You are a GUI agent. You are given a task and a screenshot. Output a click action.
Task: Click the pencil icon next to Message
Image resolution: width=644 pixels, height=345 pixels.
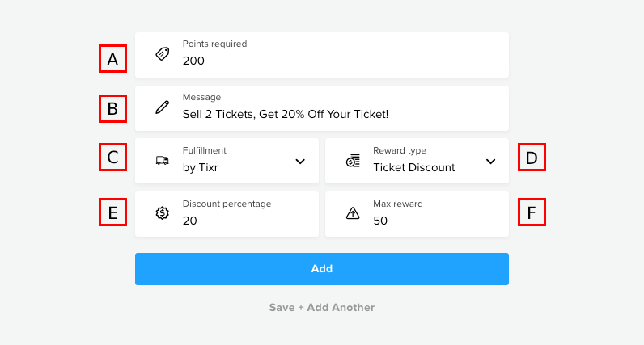click(x=163, y=107)
